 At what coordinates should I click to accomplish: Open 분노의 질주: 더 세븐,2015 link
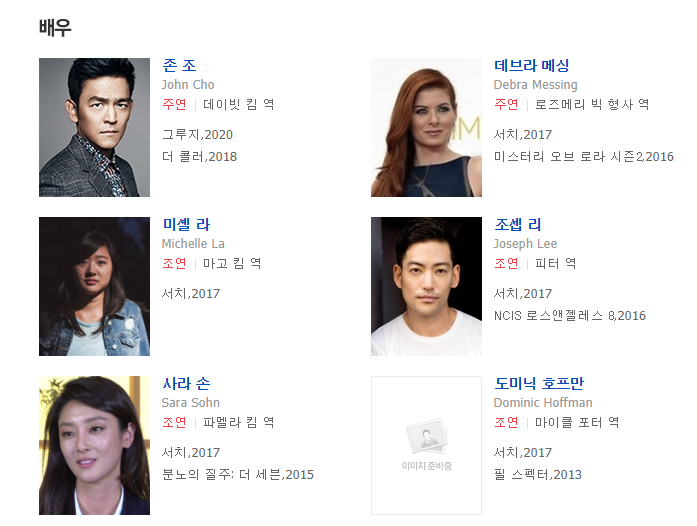click(x=238, y=474)
